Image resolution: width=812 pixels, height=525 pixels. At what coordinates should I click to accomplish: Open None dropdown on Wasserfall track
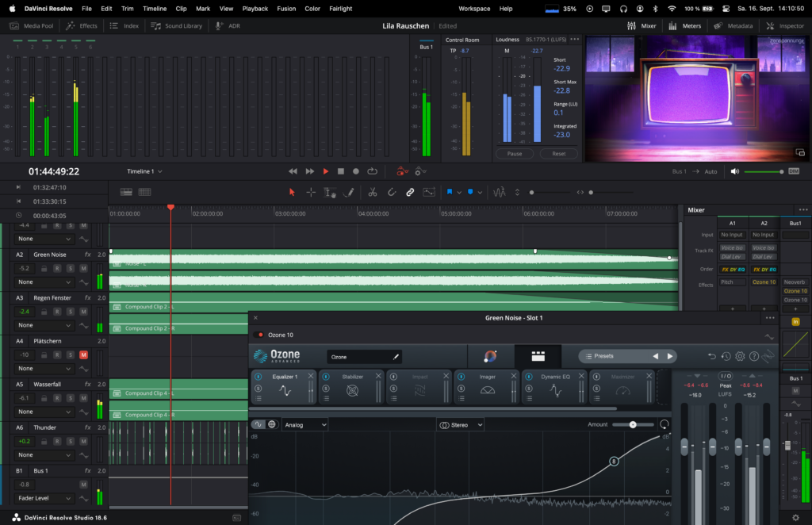click(44, 412)
